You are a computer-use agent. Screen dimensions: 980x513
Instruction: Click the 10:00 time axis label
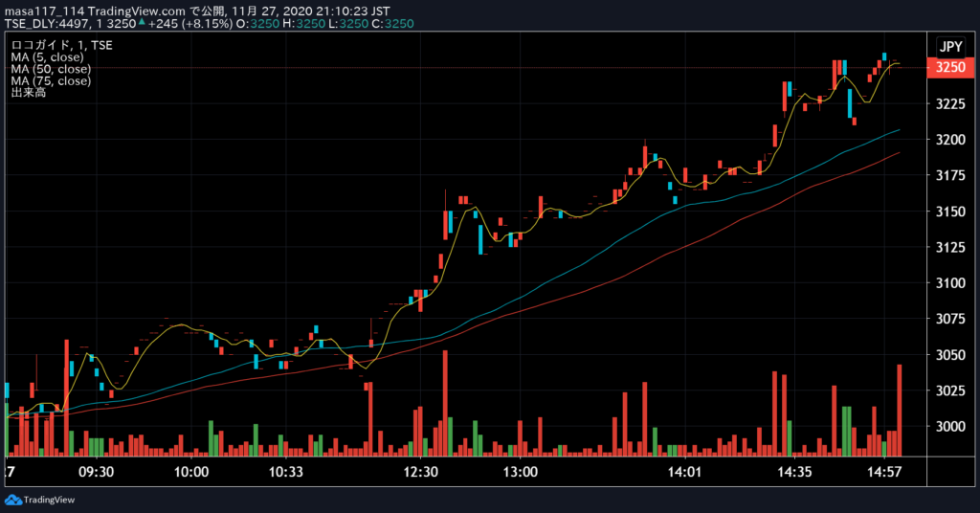coord(191,472)
